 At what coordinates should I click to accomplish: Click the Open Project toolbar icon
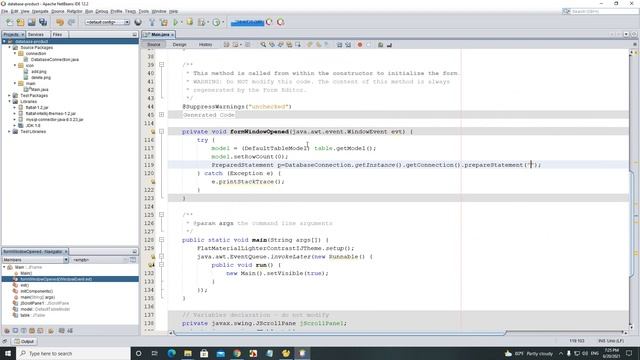(x=31, y=22)
